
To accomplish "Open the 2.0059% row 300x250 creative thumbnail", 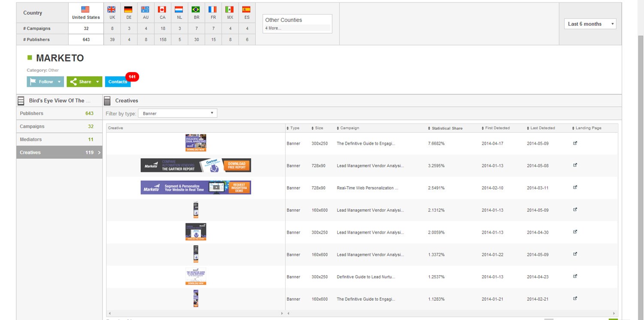I will tap(196, 232).
